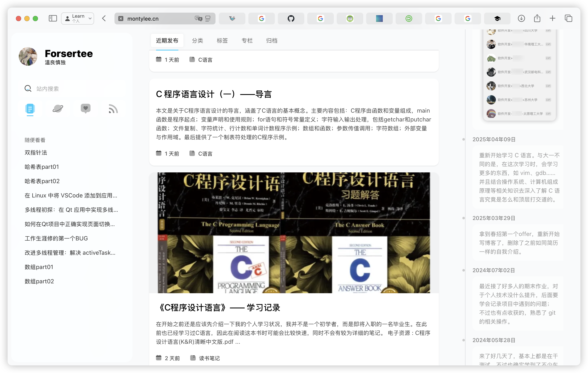The image size is (588, 373).
Task: Open the graduation cap tab
Action: coord(497,19)
